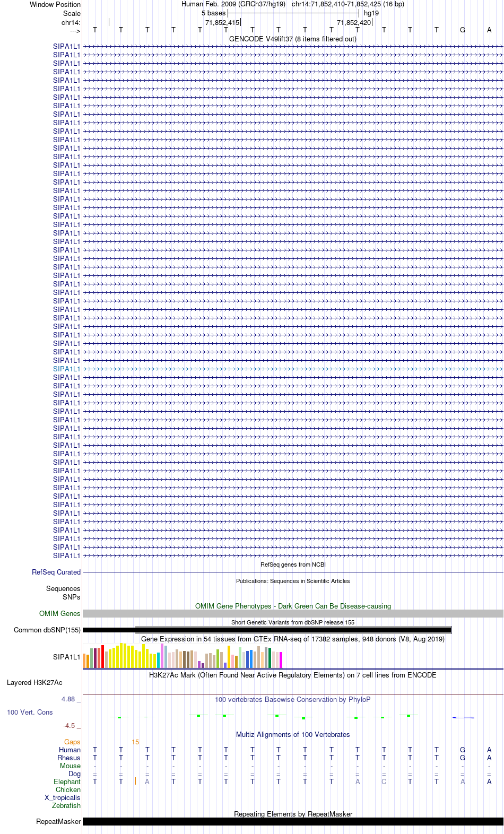Click the "100 Vert. Cons" label
This screenshot has width=504, height=834.
30,712
